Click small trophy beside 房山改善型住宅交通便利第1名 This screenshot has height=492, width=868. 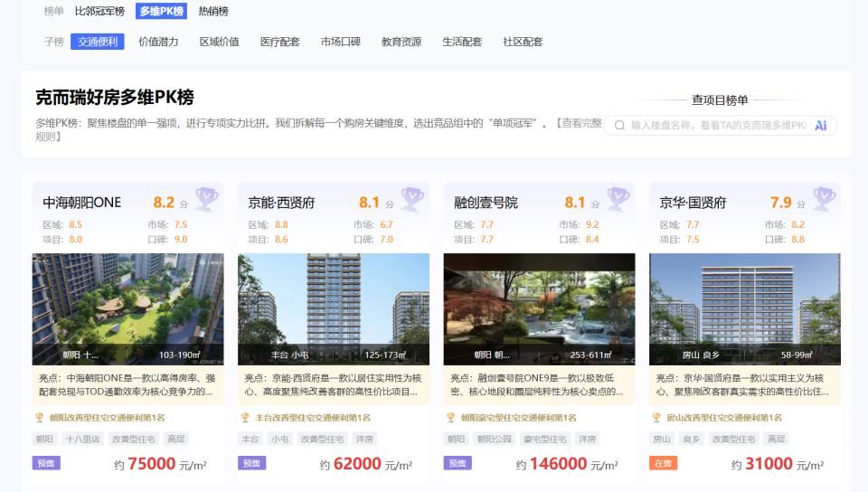(x=656, y=418)
